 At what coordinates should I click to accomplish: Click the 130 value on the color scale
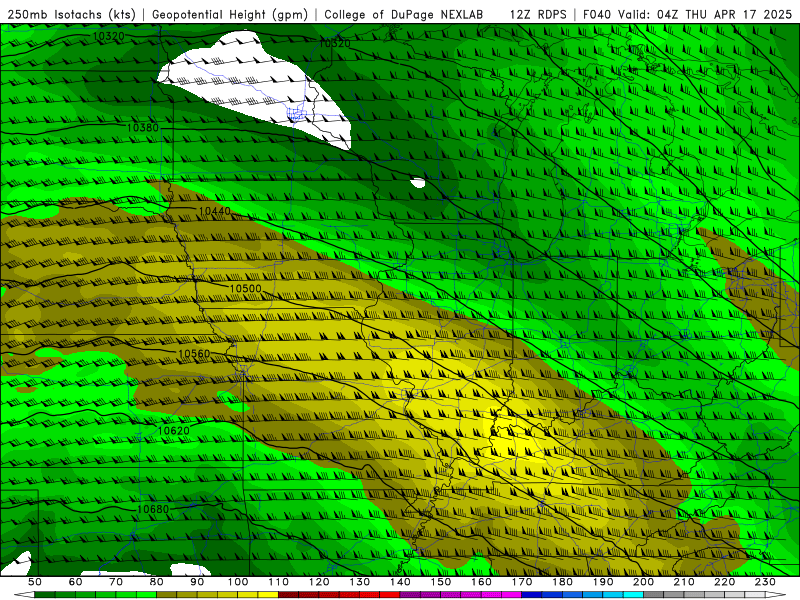tap(360, 582)
